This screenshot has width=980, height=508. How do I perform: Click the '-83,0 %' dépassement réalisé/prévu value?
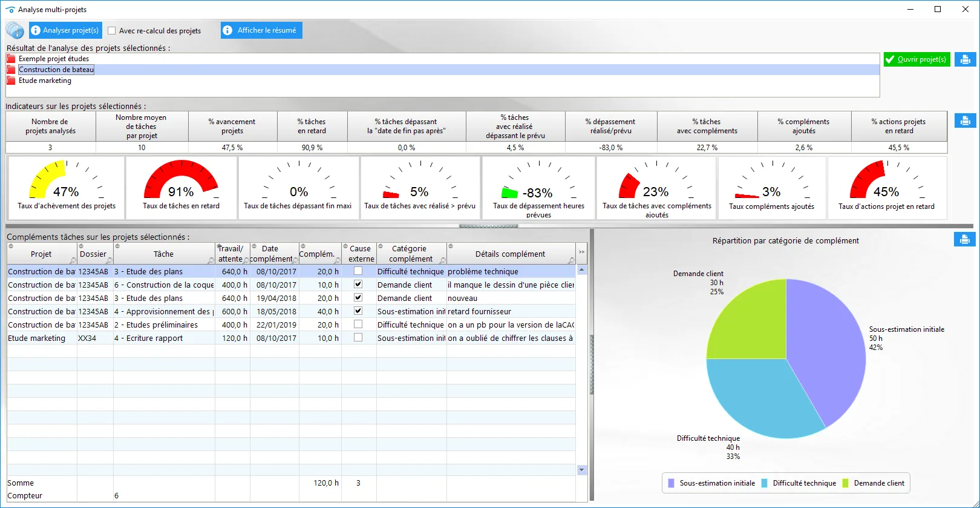(611, 148)
